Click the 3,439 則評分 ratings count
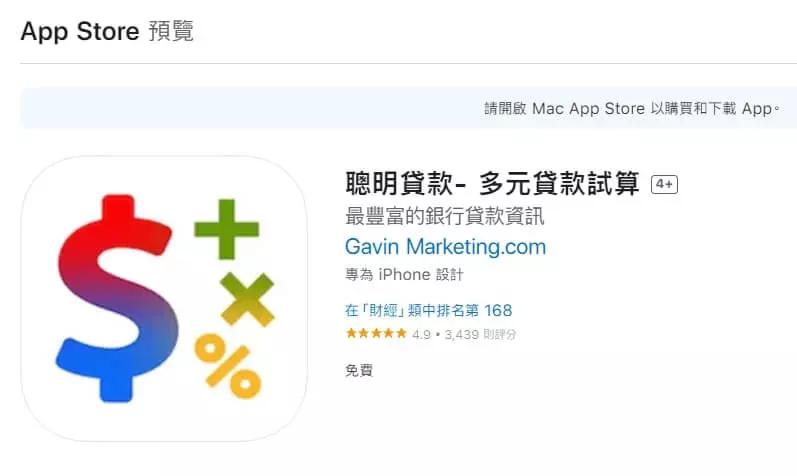Screen dimensions: 797x476 480,334
